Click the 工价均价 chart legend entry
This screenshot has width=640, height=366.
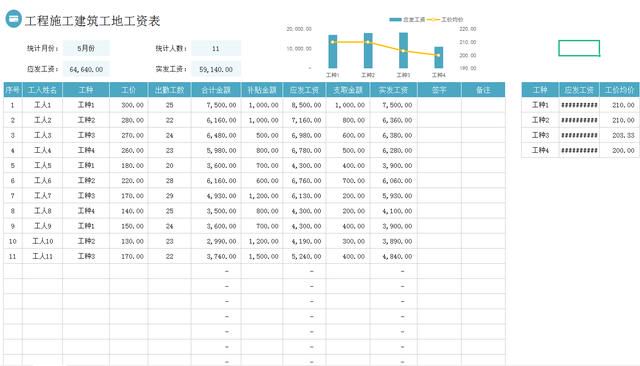446,19
